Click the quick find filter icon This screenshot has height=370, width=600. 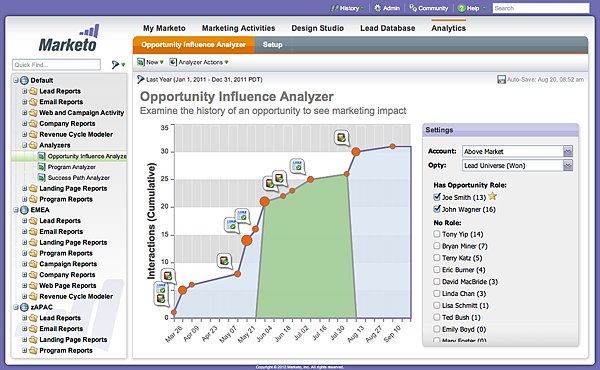tap(115, 64)
